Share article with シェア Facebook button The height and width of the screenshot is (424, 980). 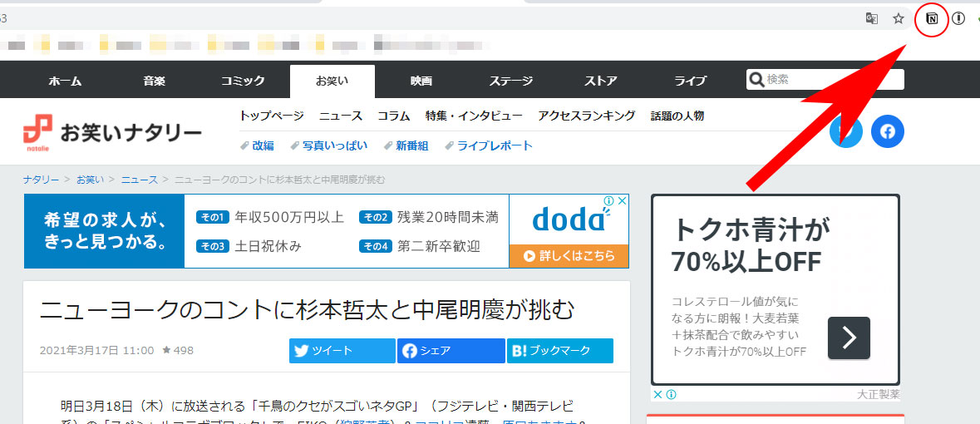click(451, 351)
